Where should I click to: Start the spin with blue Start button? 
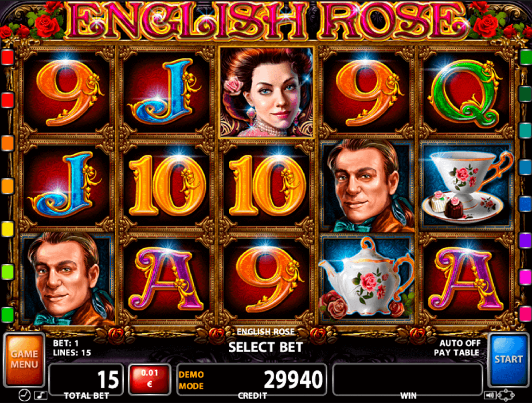[509, 360]
